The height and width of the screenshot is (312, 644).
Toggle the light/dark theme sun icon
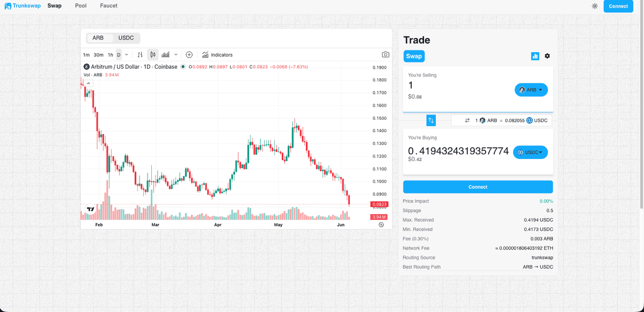click(x=595, y=6)
